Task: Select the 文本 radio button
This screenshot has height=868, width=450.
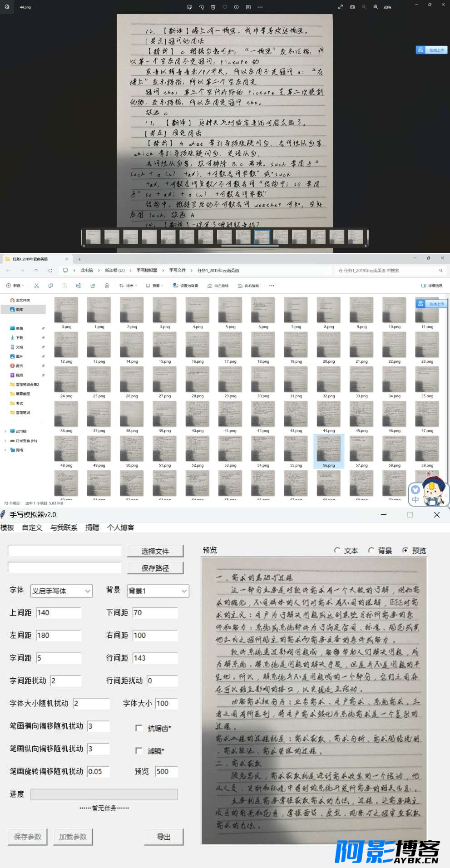Action: pyautogui.click(x=337, y=550)
